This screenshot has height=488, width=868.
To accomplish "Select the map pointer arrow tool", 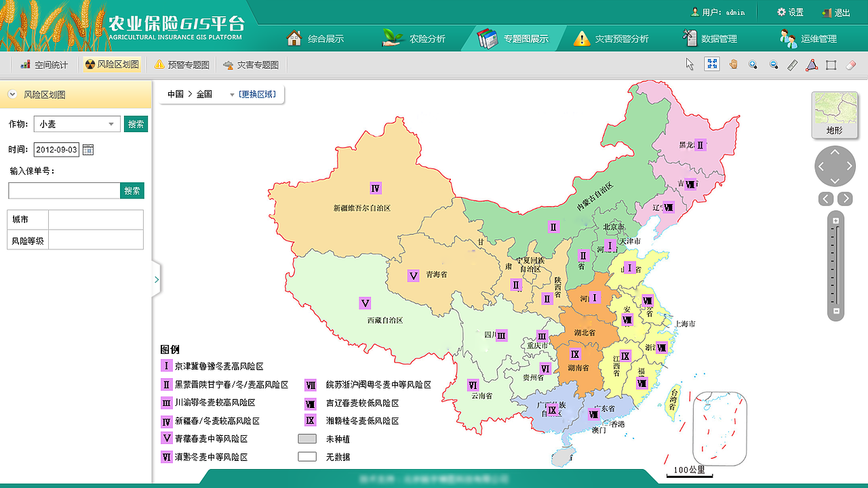I will point(688,64).
